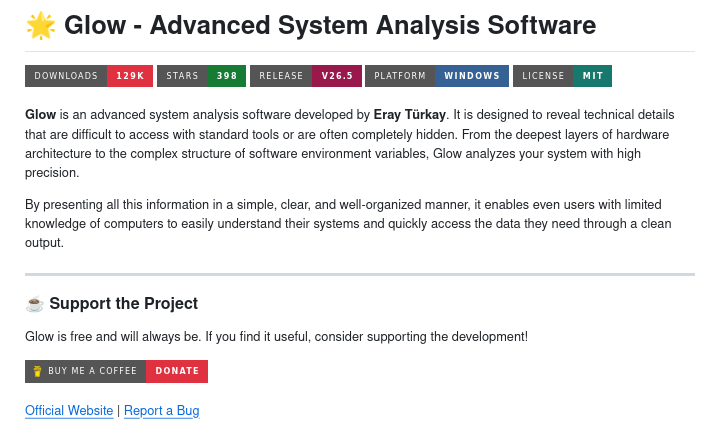Click the Support the Project heading
Viewport: 715px width, 431px height.
(x=123, y=304)
